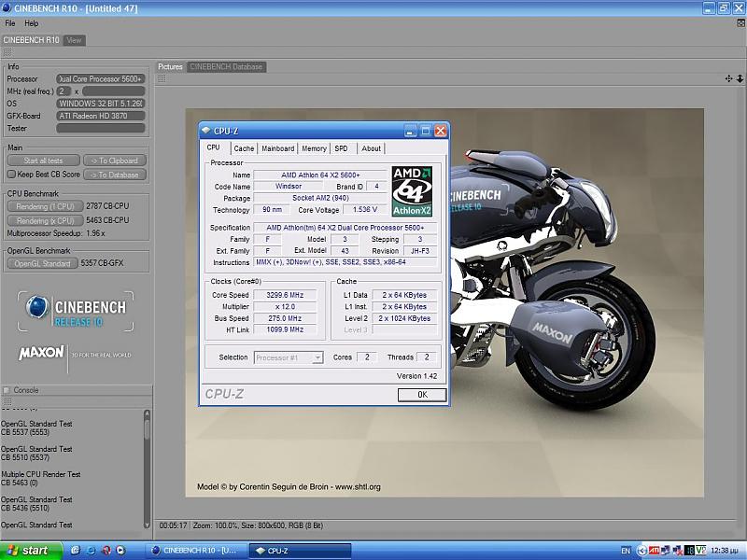
Task: Click the zoom viewport arrow icon
Action: (740, 78)
